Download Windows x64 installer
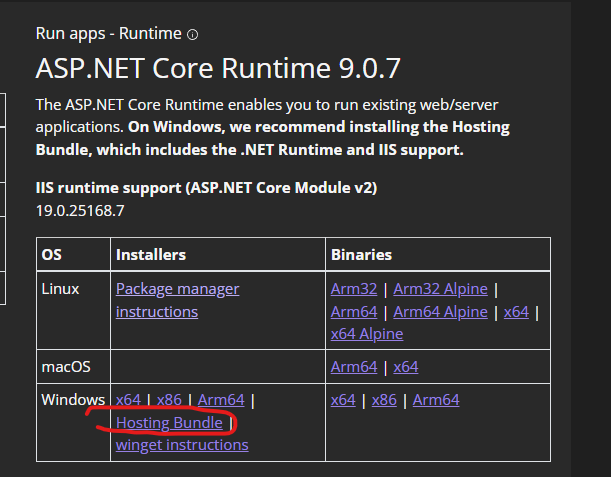611x477 pixels. [128, 400]
